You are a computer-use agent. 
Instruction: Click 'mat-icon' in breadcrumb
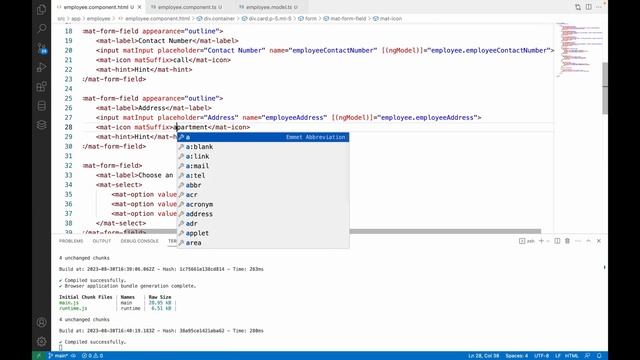[x=387, y=18]
